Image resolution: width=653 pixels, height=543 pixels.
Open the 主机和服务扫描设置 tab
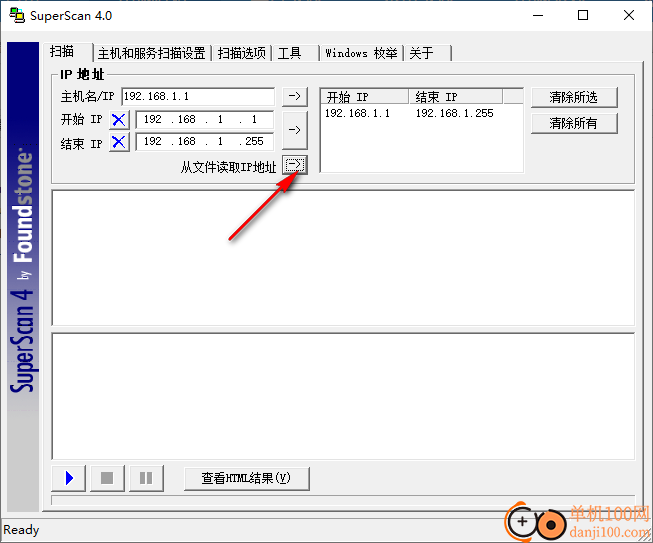pos(152,53)
